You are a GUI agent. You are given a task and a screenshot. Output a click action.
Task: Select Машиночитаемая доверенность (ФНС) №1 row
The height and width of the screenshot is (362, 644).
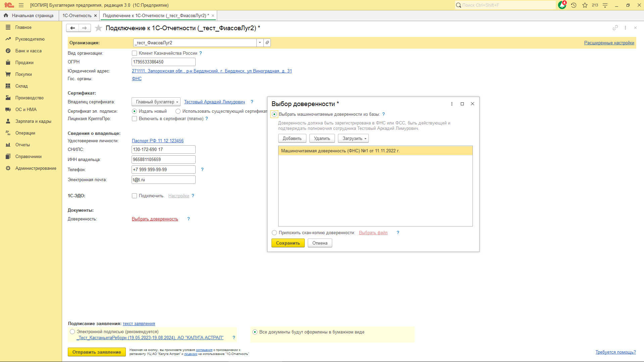pyautogui.click(x=375, y=151)
